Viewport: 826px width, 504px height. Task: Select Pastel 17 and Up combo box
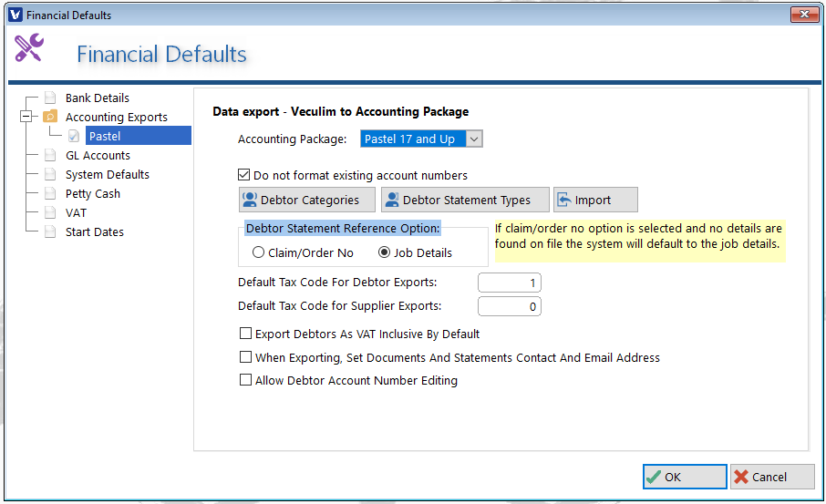point(421,139)
